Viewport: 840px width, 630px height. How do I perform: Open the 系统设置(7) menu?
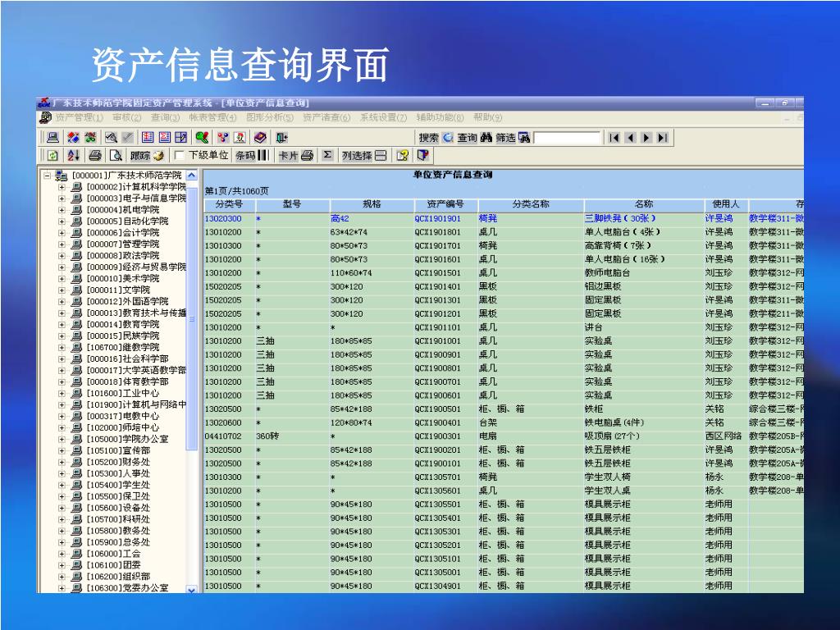384,117
